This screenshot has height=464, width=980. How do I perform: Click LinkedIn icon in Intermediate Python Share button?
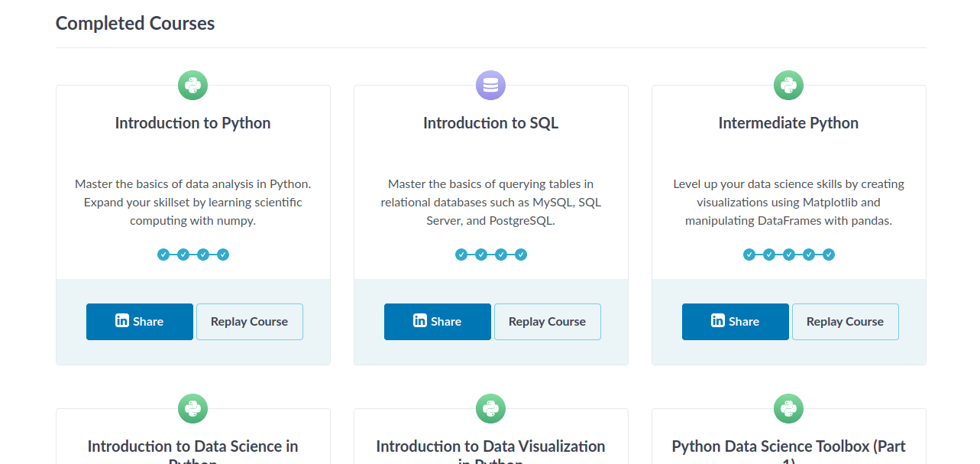point(718,320)
